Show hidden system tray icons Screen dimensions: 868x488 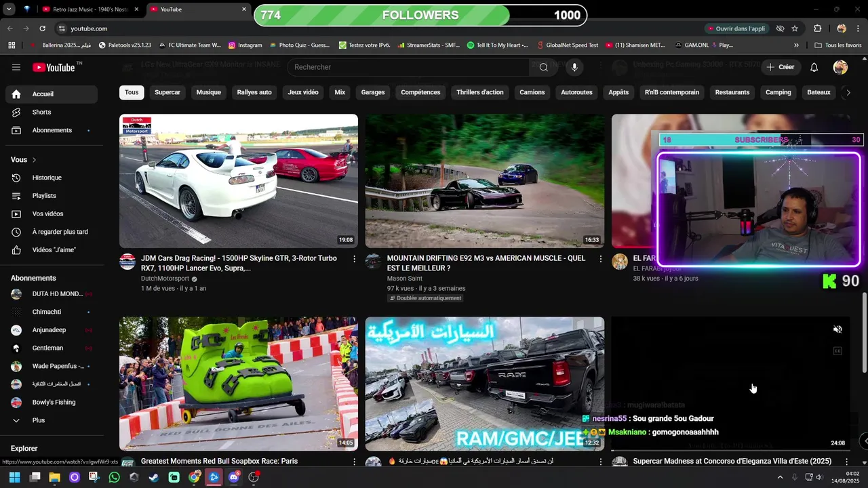tap(780, 477)
